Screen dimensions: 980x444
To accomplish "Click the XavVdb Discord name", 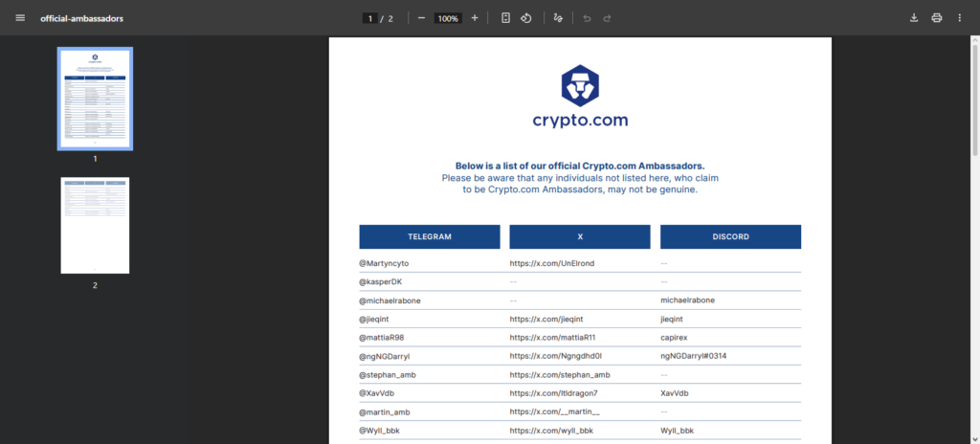I will click(675, 393).
